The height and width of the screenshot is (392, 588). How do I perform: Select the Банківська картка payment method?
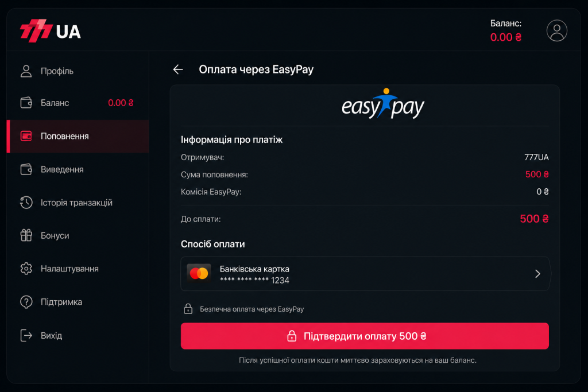[x=365, y=274]
